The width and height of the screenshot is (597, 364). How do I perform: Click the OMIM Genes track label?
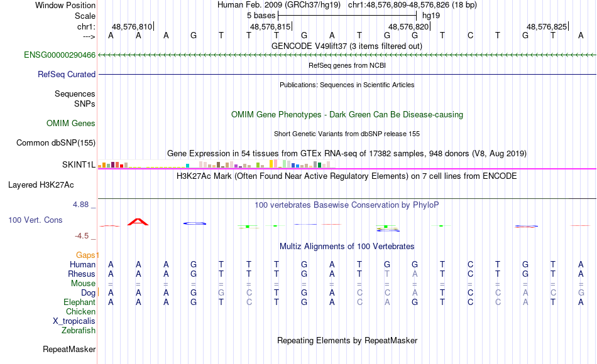[x=70, y=123]
